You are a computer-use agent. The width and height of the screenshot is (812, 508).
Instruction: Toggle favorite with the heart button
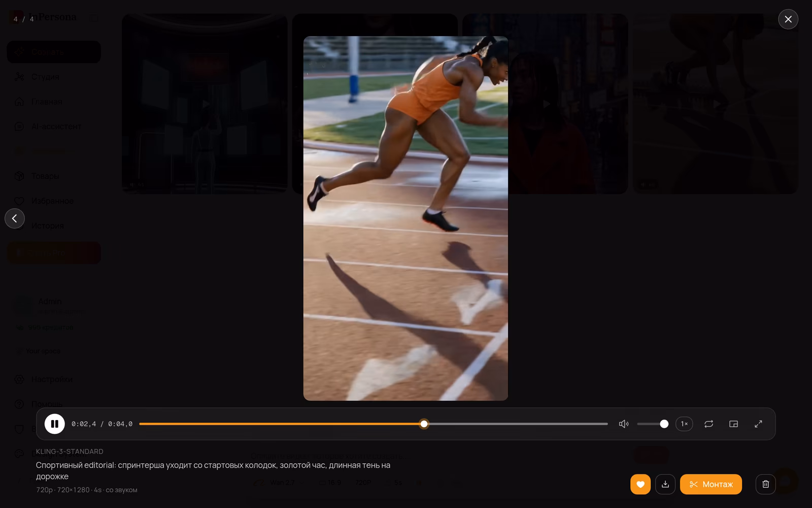tap(640, 484)
